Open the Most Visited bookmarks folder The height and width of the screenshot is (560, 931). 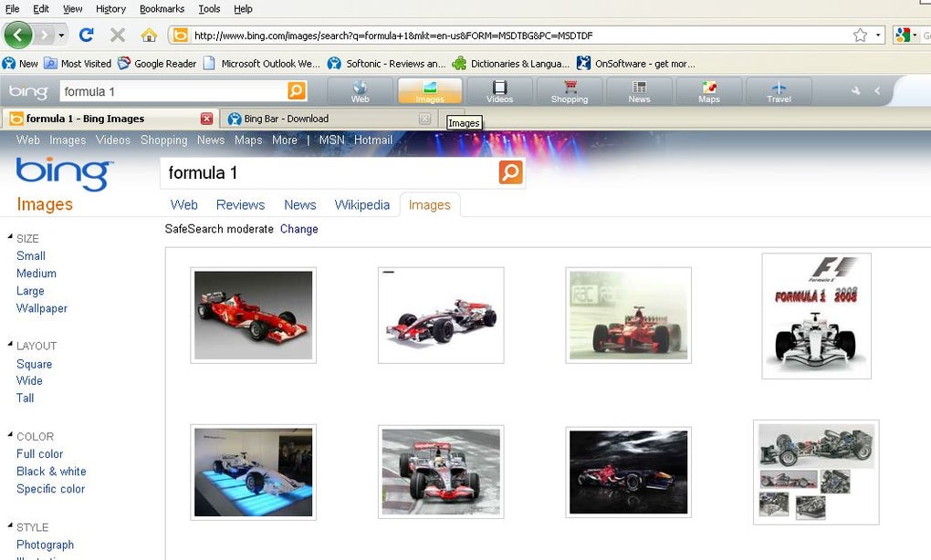78,64
